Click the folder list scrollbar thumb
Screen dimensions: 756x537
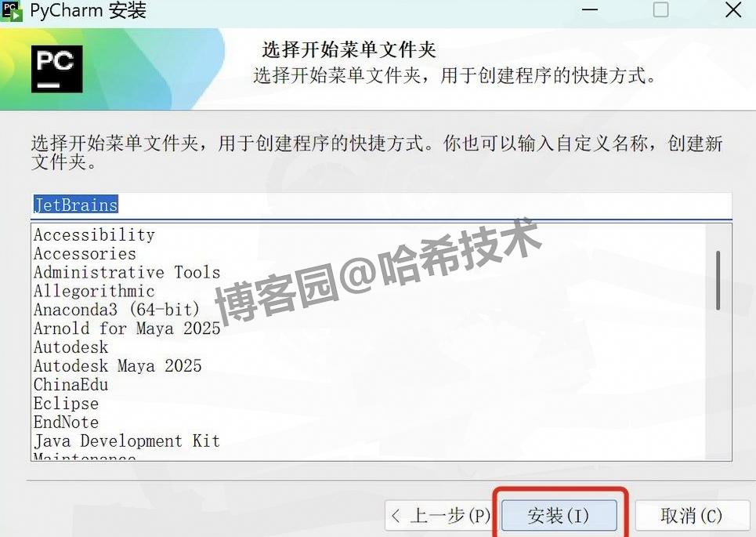718,281
